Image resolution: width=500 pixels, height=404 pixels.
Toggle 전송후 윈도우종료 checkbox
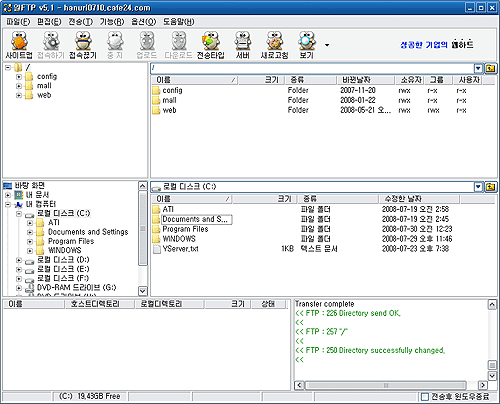click(x=425, y=397)
